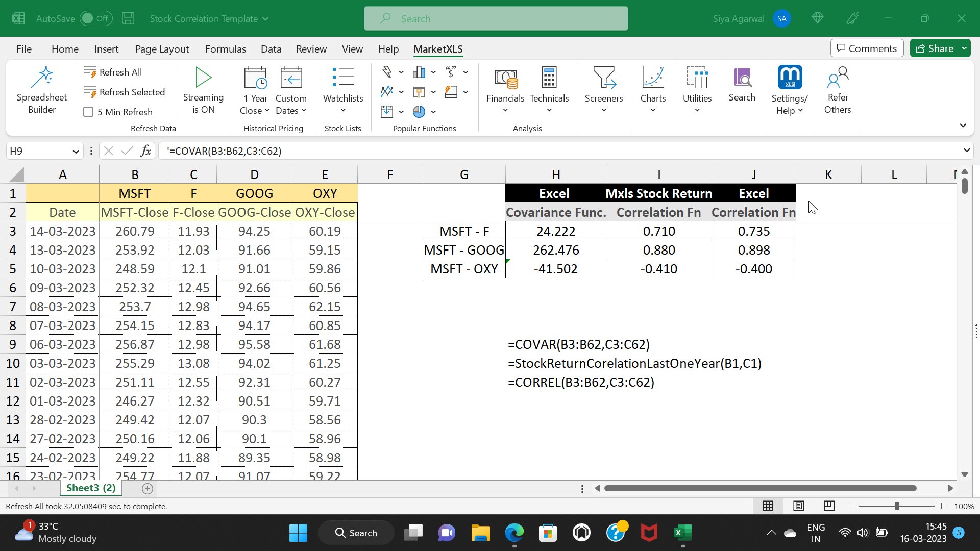Open the 1 Year Close historical pricing

[255, 91]
